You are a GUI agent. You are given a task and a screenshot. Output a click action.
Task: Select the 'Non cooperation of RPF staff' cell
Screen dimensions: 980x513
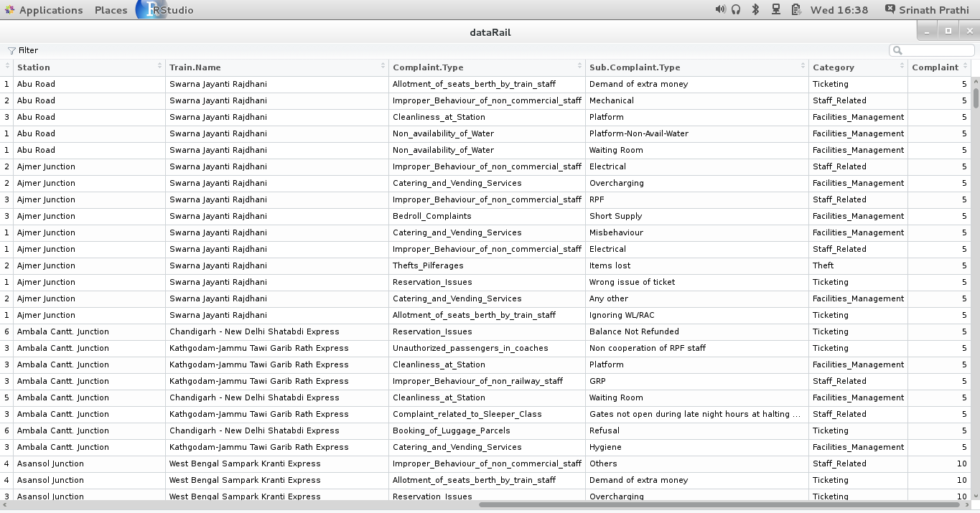tap(696, 348)
